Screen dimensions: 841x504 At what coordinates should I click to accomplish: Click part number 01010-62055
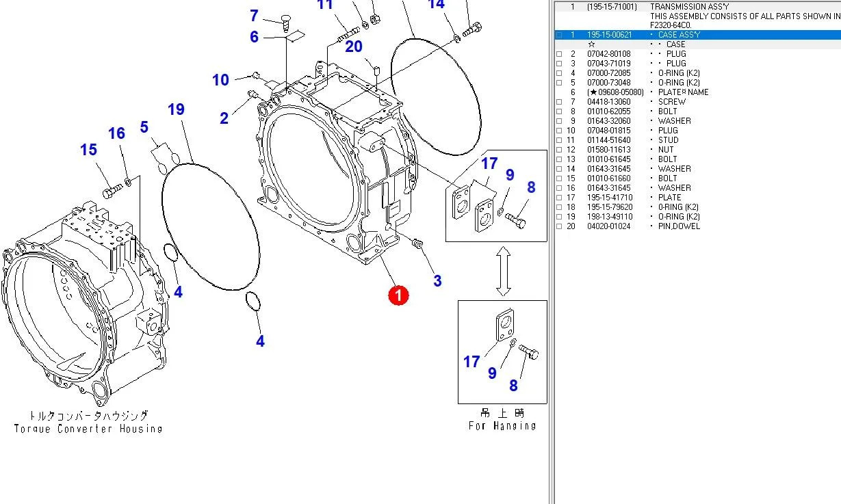[609, 111]
